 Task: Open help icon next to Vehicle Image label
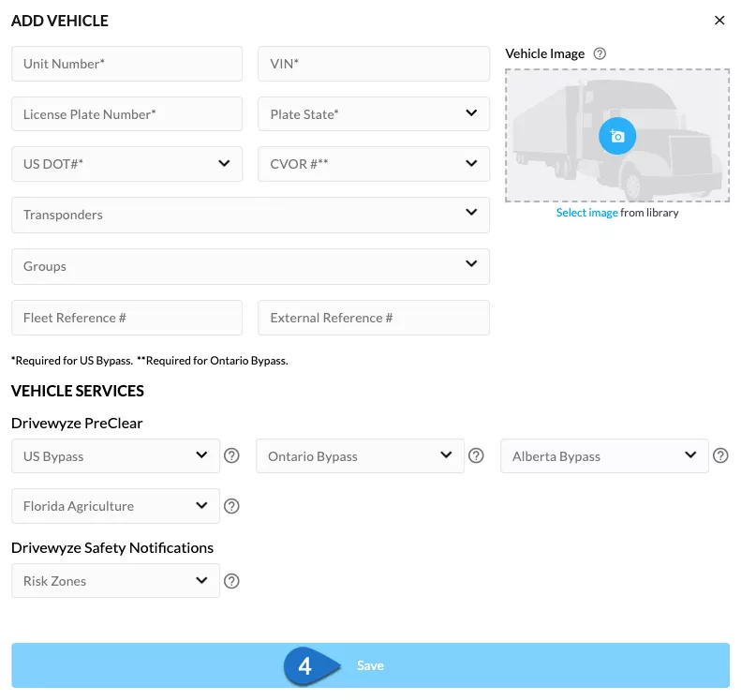click(600, 54)
